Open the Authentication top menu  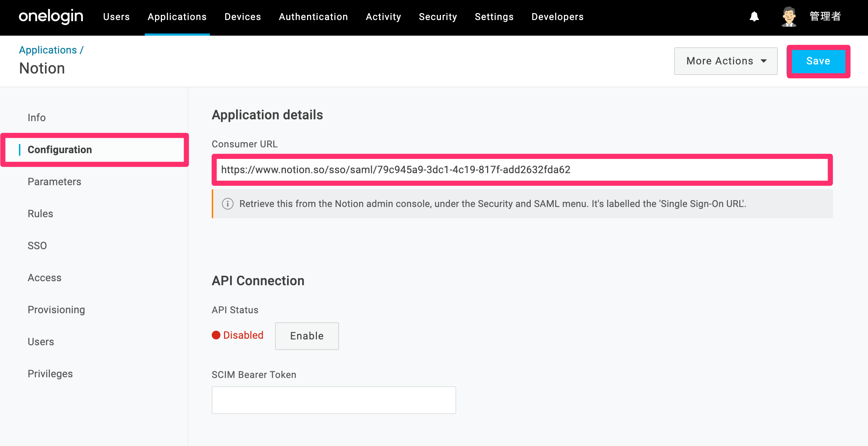[313, 17]
